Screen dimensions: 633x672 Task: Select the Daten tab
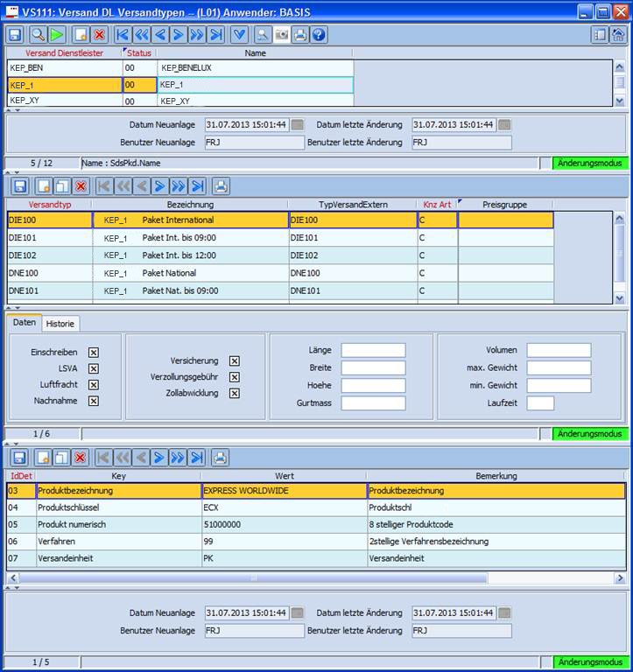click(25, 323)
